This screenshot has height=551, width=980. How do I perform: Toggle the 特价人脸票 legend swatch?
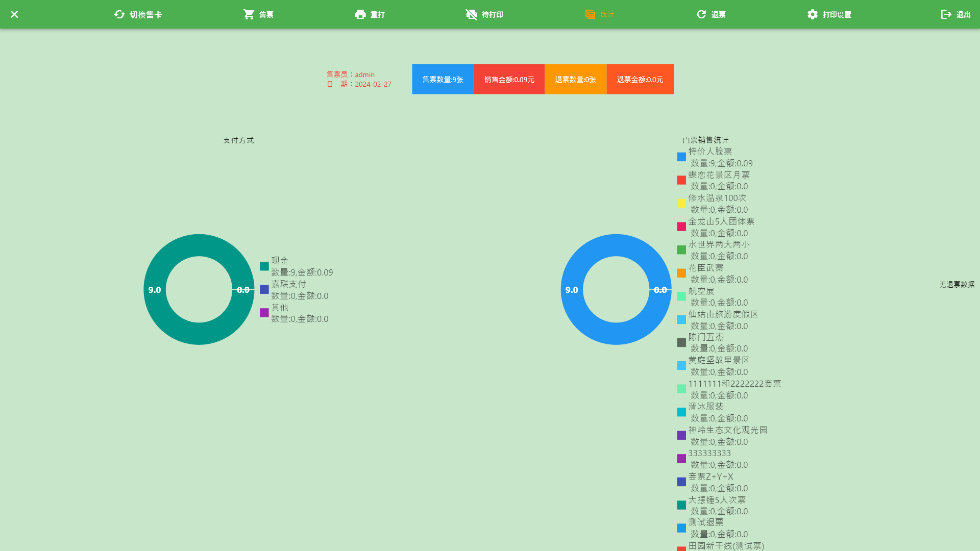pyautogui.click(x=681, y=157)
